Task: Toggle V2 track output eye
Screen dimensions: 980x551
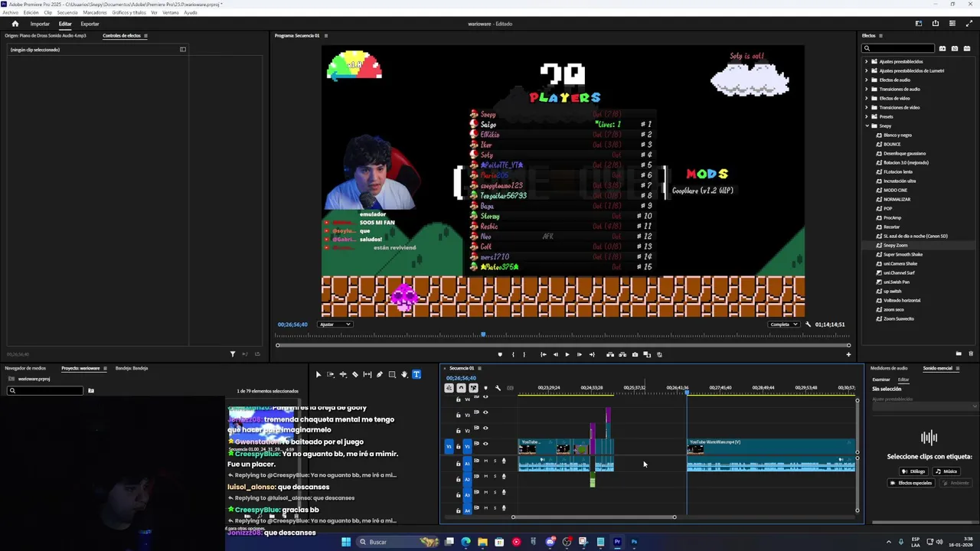Action: (x=485, y=428)
